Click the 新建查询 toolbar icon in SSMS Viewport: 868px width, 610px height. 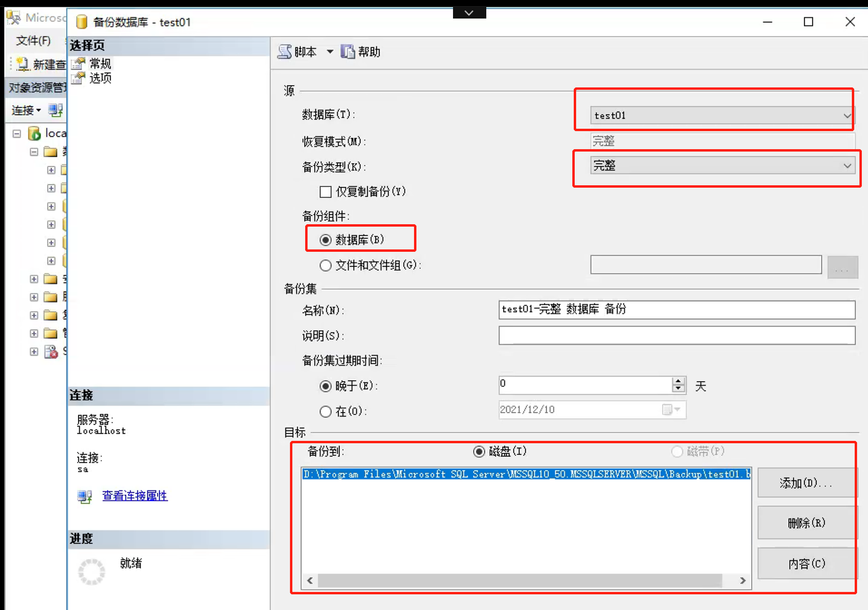(22, 64)
